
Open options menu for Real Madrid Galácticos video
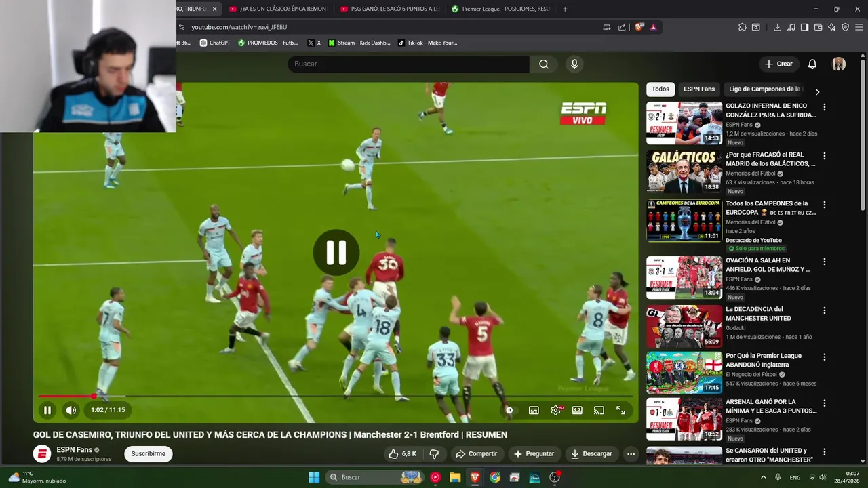pos(825,156)
